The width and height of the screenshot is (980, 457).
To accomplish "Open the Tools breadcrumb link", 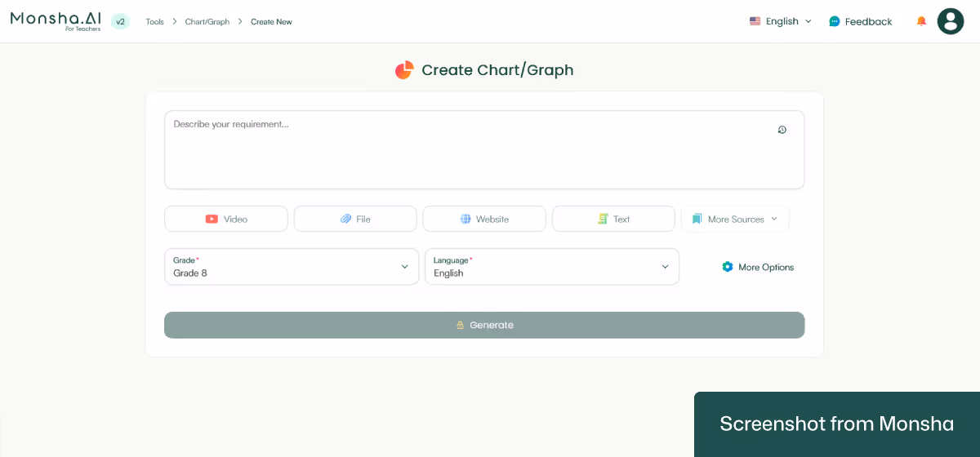I will point(154,22).
